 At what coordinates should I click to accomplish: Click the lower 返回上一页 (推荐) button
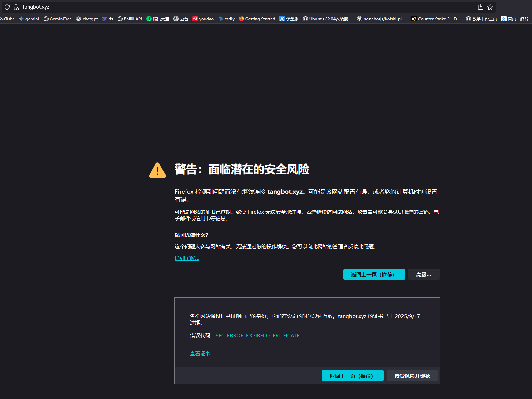pyautogui.click(x=353, y=376)
